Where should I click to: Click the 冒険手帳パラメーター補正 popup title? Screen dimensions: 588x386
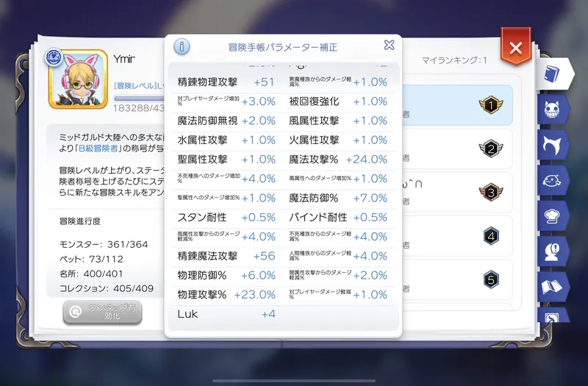(283, 47)
